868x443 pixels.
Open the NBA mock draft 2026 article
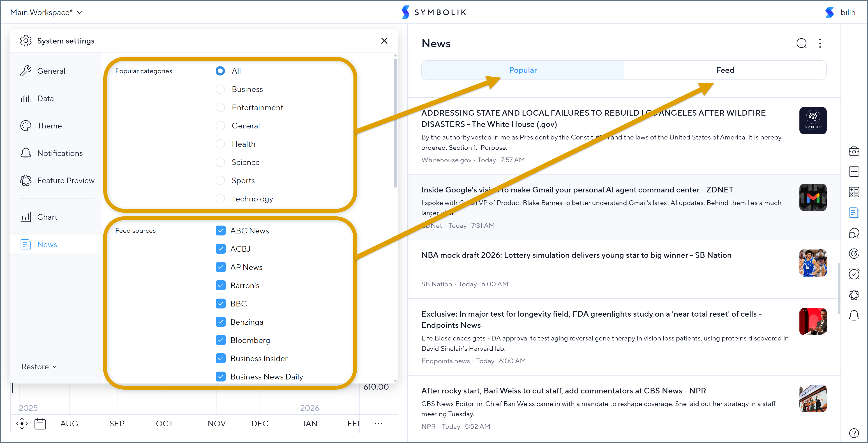(576, 255)
